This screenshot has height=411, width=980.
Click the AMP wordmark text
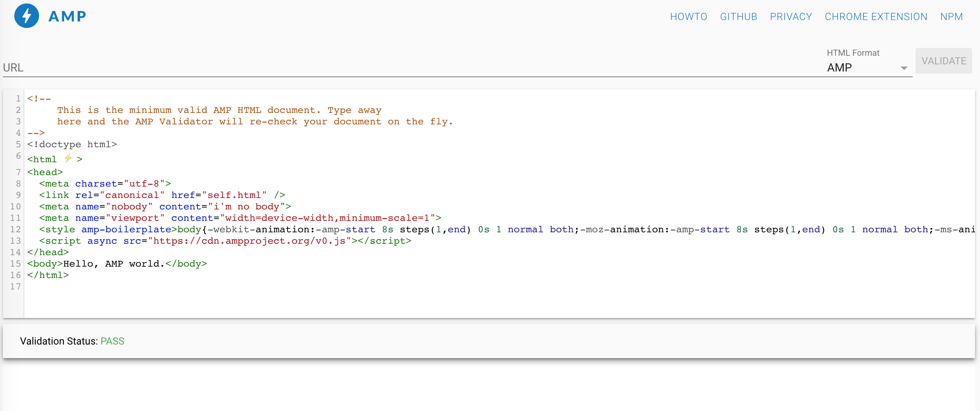point(67,16)
